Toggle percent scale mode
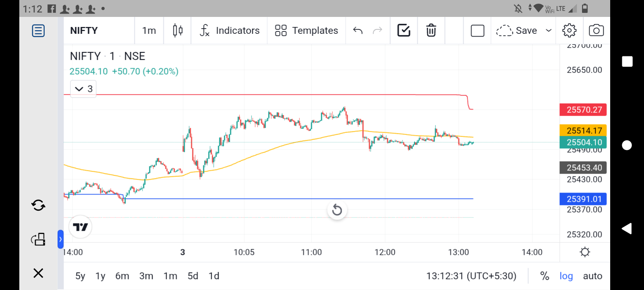The width and height of the screenshot is (644, 290). click(x=545, y=276)
